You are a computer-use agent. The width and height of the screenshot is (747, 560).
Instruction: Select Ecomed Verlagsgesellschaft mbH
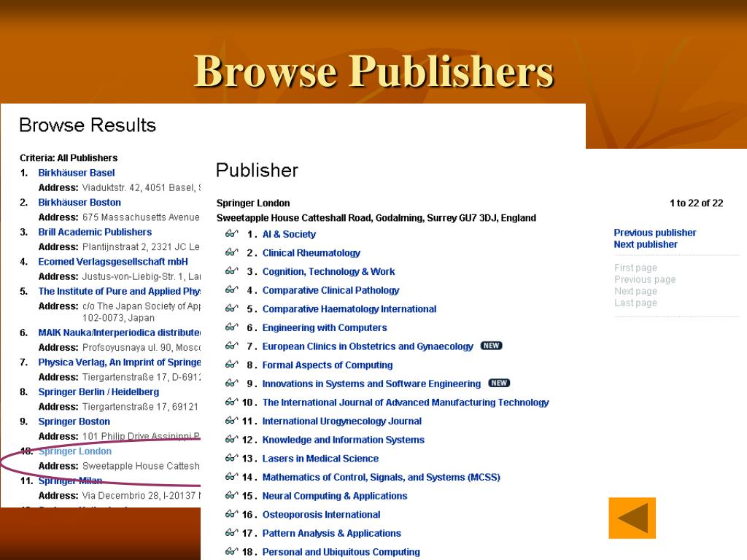(113, 262)
